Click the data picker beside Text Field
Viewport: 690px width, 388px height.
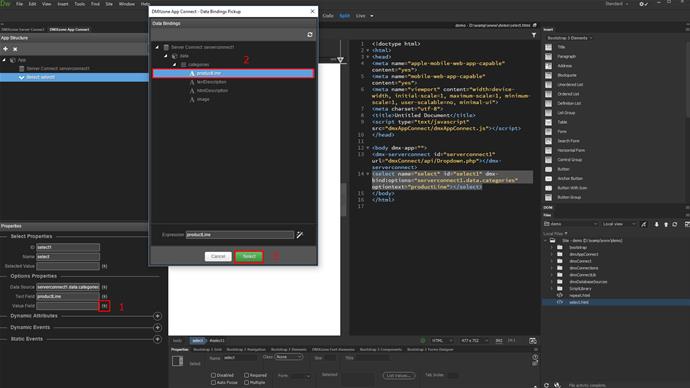click(x=104, y=296)
